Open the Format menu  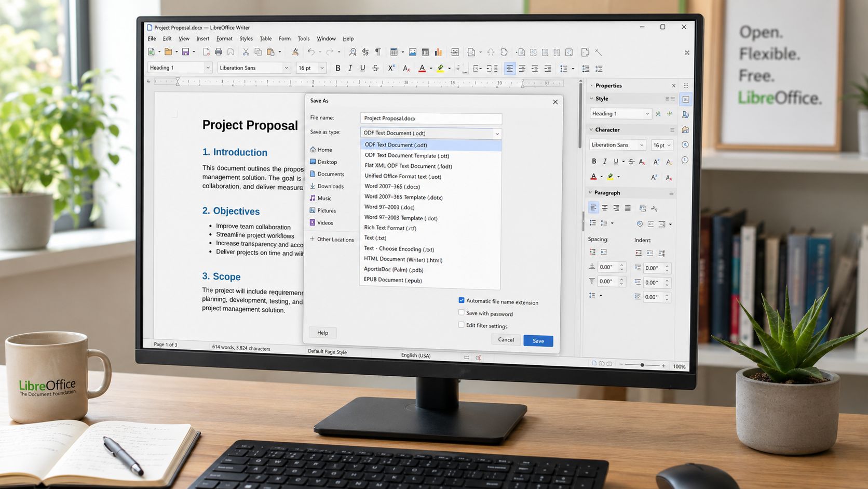click(224, 38)
